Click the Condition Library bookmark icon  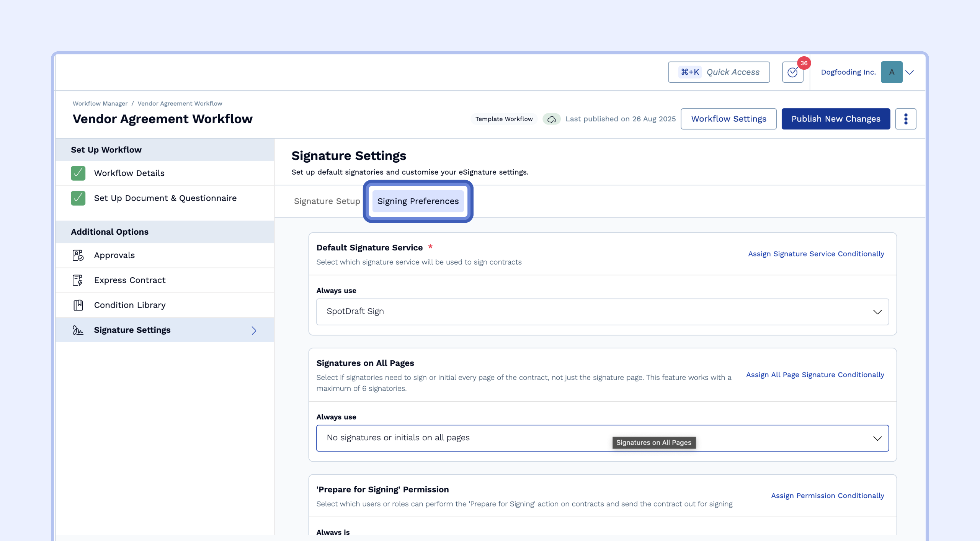point(78,305)
